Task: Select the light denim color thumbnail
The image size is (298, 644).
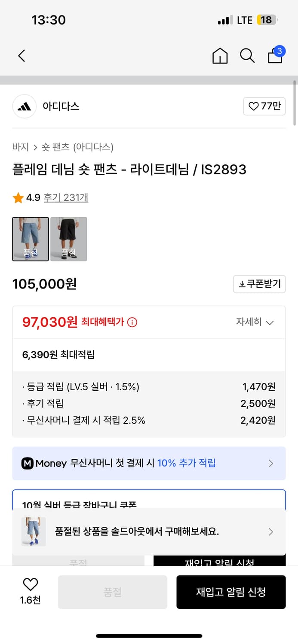Action: pos(31,239)
